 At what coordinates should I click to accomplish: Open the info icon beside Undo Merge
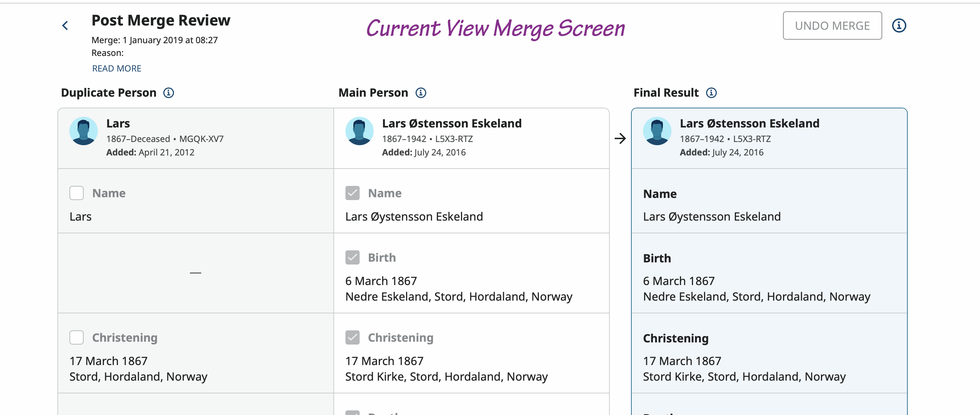(x=899, y=25)
